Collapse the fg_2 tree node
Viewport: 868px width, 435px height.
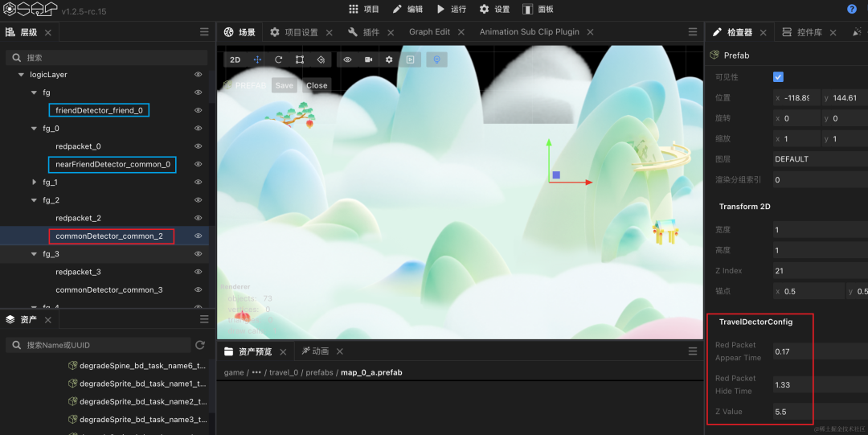coord(35,200)
